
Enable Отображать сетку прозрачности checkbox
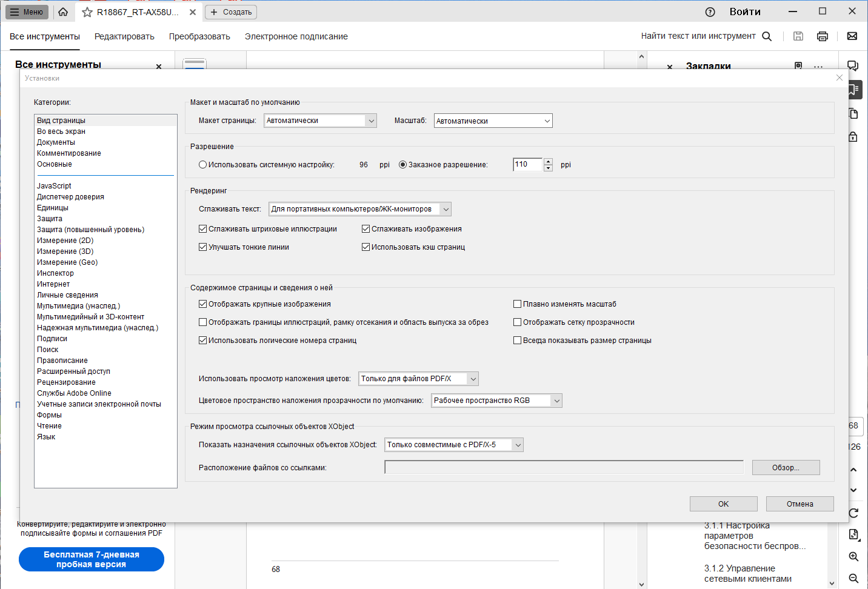[x=518, y=322]
